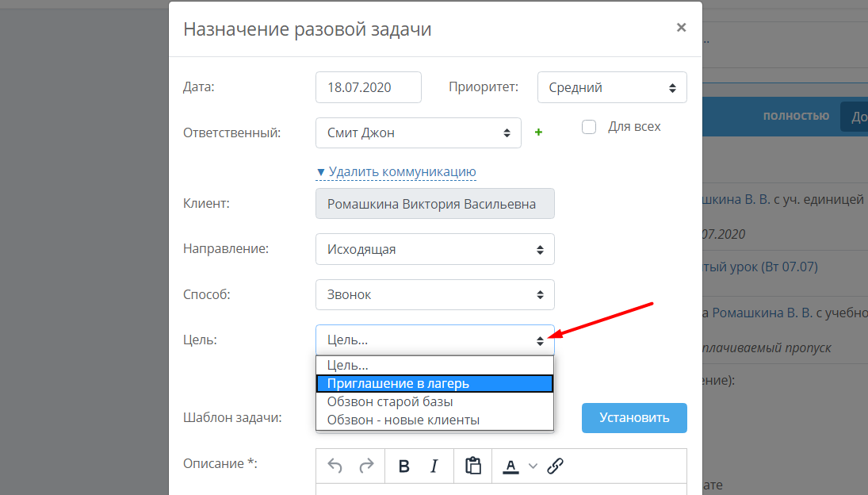Image resolution: width=868 pixels, height=495 pixels.
Task: Close the task assignment dialog
Action: tap(682, 27)
